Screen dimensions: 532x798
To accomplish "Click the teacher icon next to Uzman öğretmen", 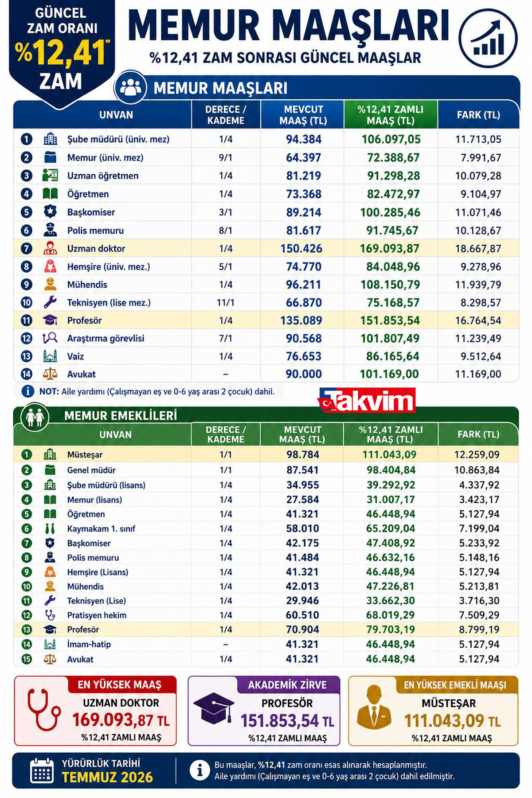I will [x=50, y=176].
